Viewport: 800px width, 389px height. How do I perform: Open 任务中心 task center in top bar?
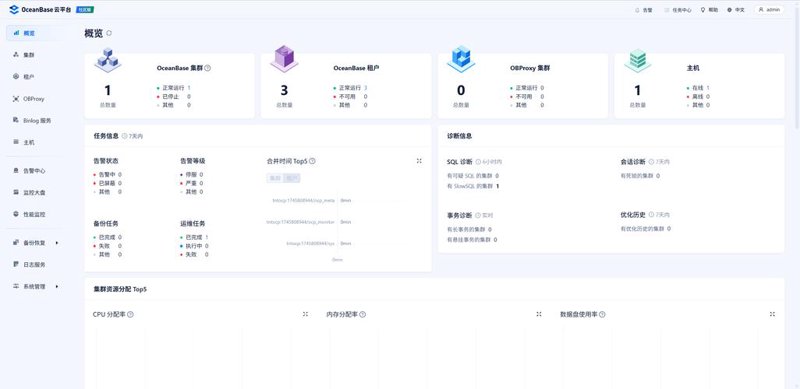coord(678,10)
